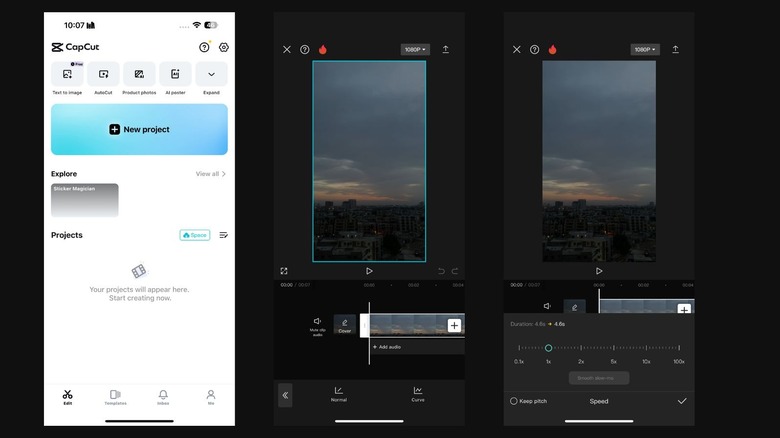Open CapCut settings gear icon

[x=223, y=47]
